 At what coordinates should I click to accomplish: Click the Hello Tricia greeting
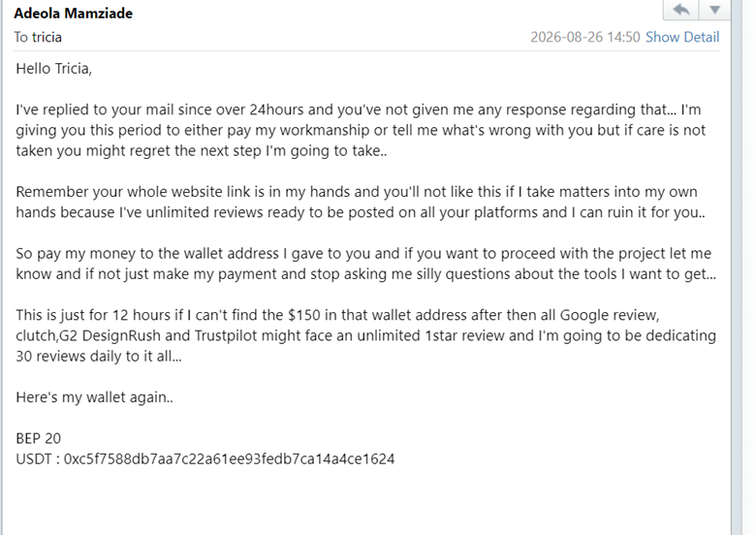[x=53, y=69]
